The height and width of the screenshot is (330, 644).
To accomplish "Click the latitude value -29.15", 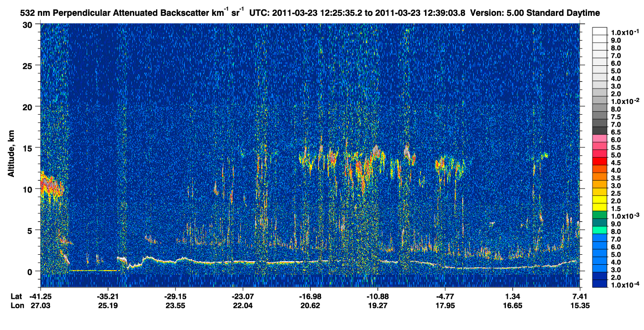I will pyautogui.click(x=175, y=296).
